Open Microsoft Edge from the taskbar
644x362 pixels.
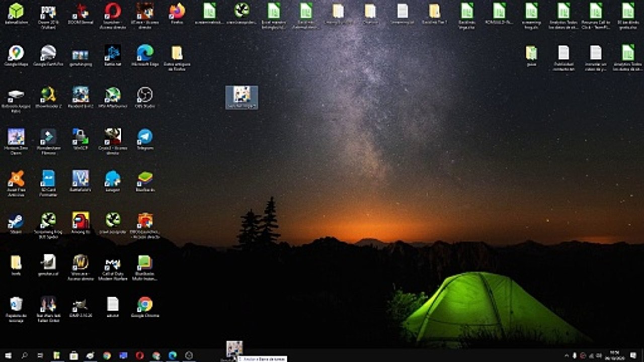pyautogui.click(x=173, y=355)
